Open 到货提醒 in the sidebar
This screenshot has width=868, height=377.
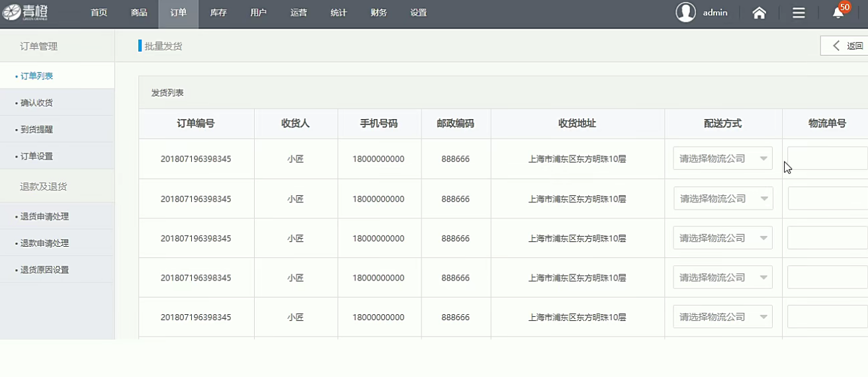point(57,130)
